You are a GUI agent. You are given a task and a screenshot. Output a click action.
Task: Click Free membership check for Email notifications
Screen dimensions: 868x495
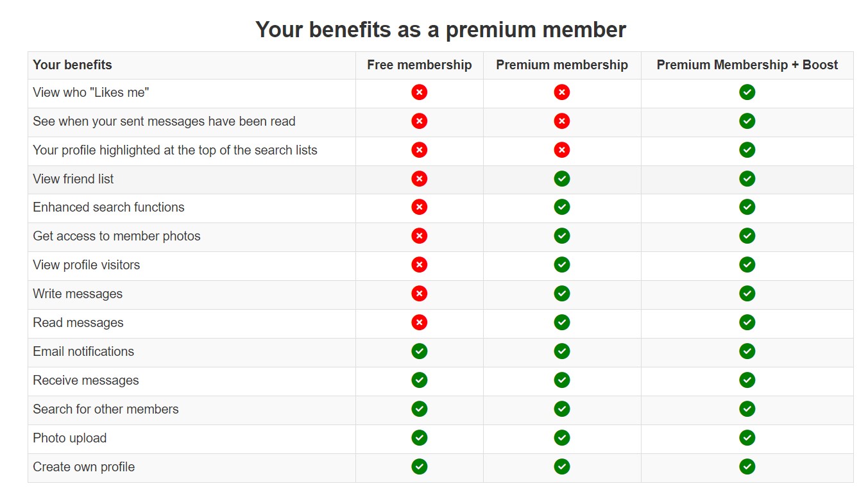pyautogui.click(x=419, y=351)
